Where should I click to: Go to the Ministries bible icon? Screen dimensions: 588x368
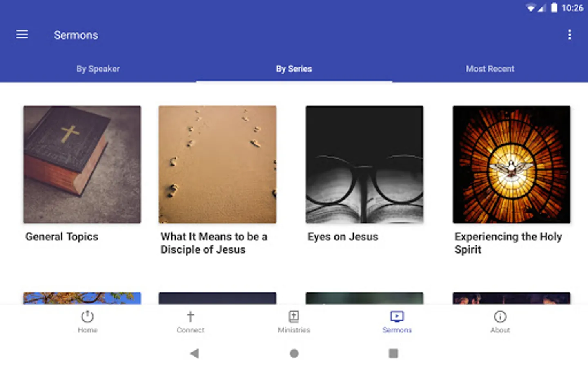pos(294,317)
